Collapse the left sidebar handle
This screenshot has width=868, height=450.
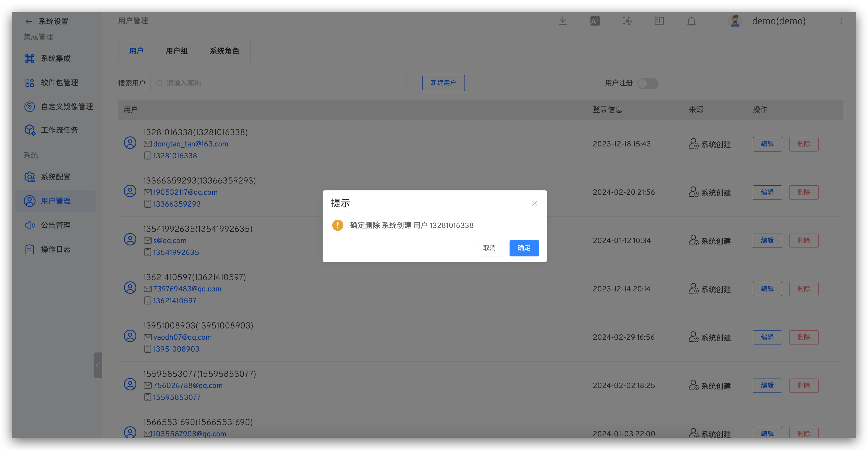(x=98, y=366)
